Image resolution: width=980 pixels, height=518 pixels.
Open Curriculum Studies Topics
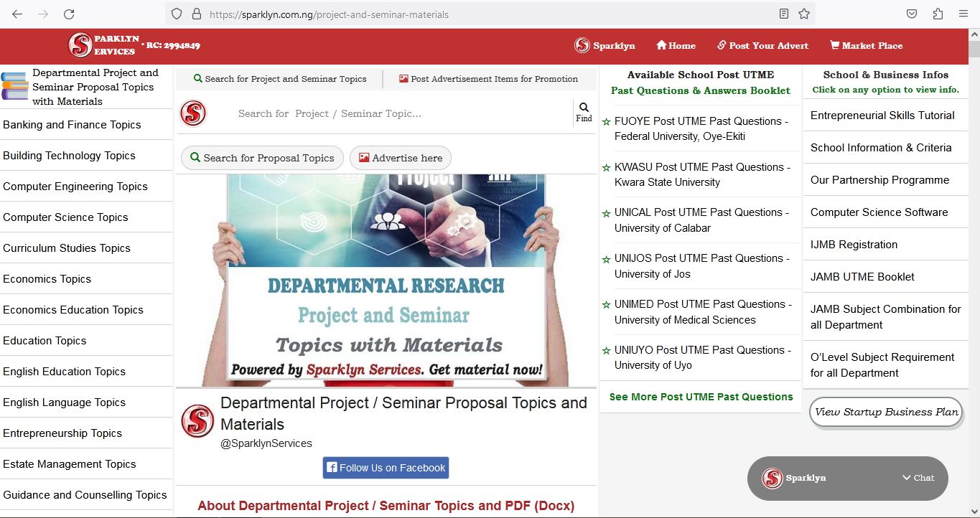click(x=67, y=248)
